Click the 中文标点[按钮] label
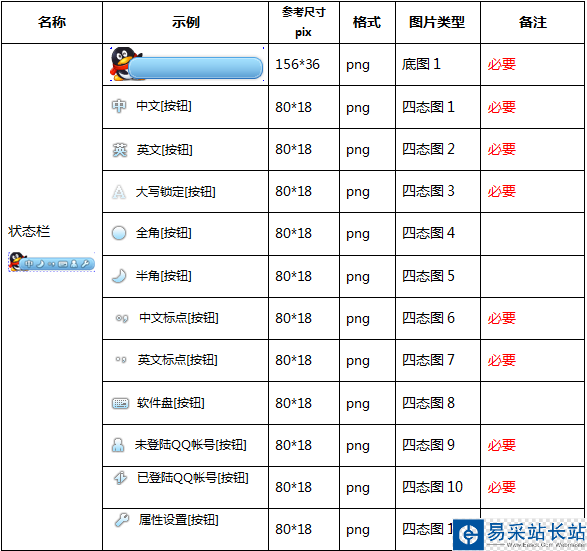This screenshot has width=587, height=551. pyautogui.click(x=179, y=318)
